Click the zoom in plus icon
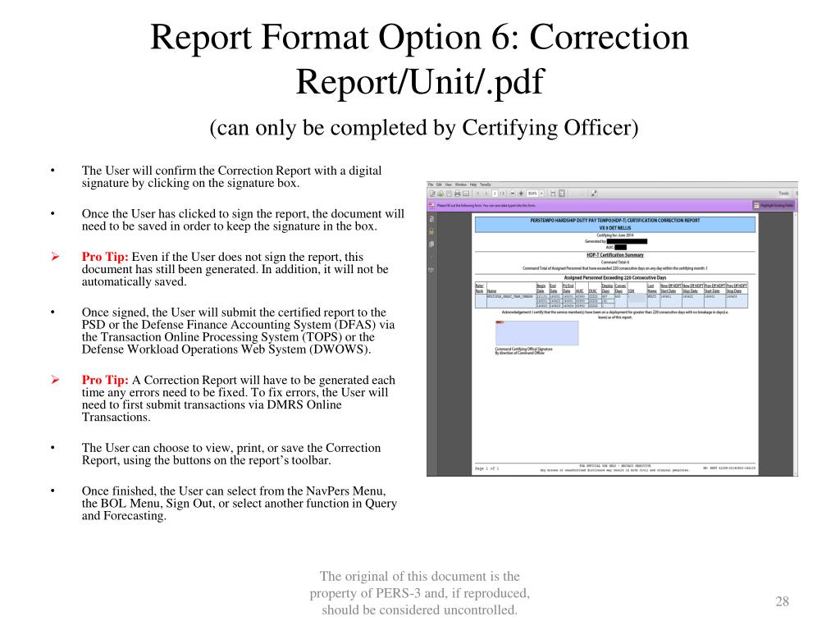The width and height of the screenshot is (840, 630). tap(521, 194)
